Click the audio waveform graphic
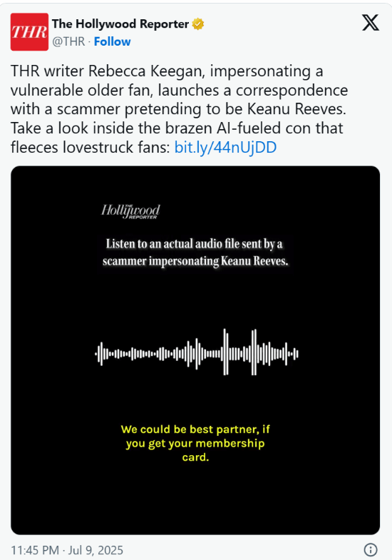392x560 pixels. pos(197,352)
